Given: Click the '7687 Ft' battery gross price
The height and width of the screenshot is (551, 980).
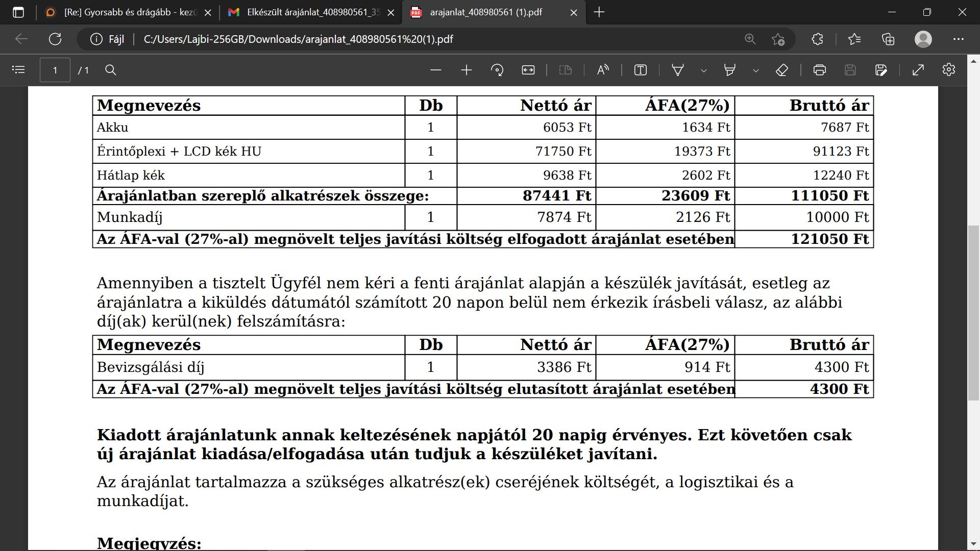Looking at the screenshot, I should 845,127.
